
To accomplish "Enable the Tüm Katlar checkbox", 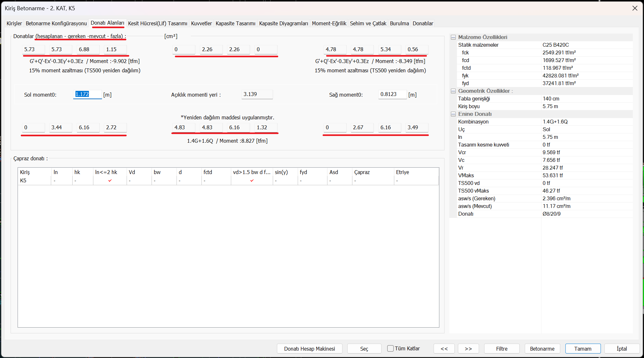I will tap(390, 348).
